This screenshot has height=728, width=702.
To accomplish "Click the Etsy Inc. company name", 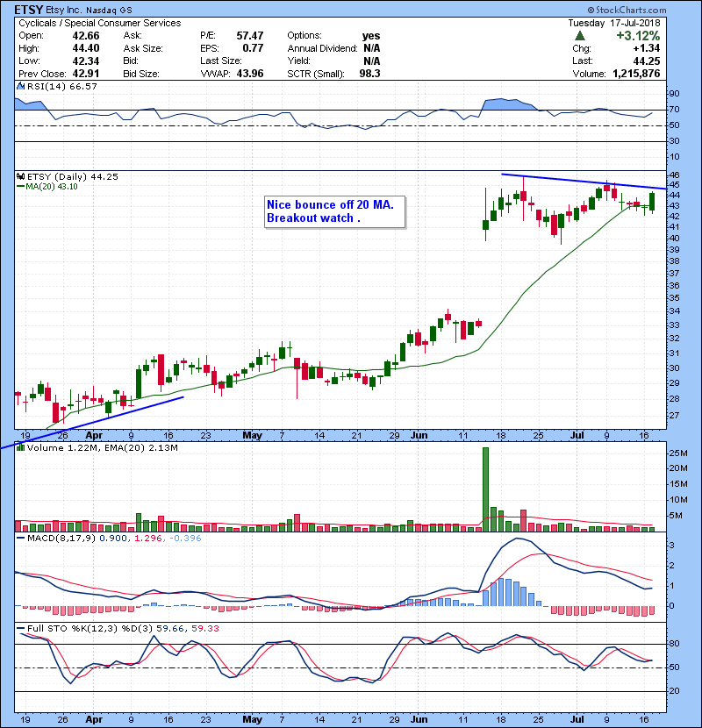I will click(64, 10).
